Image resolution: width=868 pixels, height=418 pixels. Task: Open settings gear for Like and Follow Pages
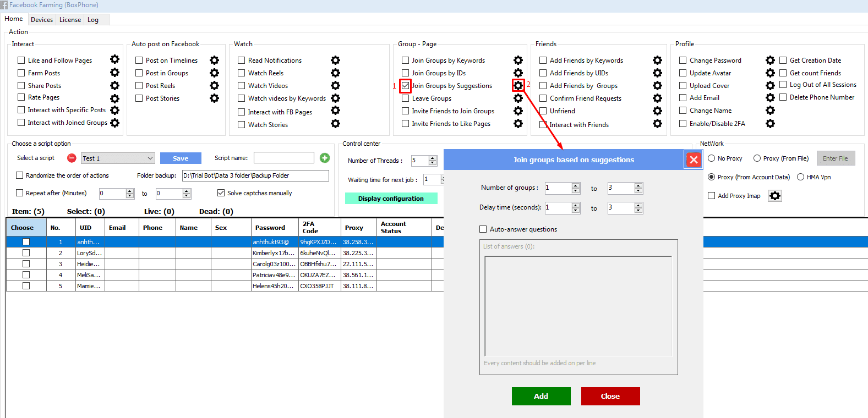point(114,59)
